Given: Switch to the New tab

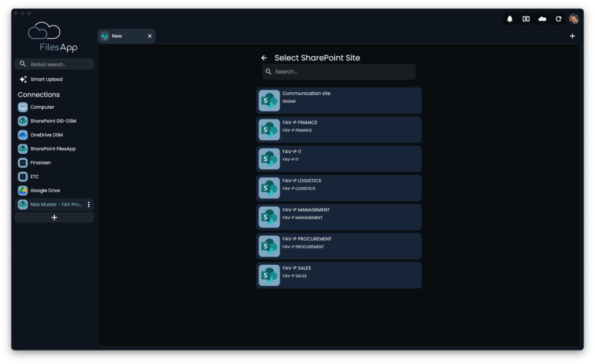Looking at the screenshot, I should 126,36.
